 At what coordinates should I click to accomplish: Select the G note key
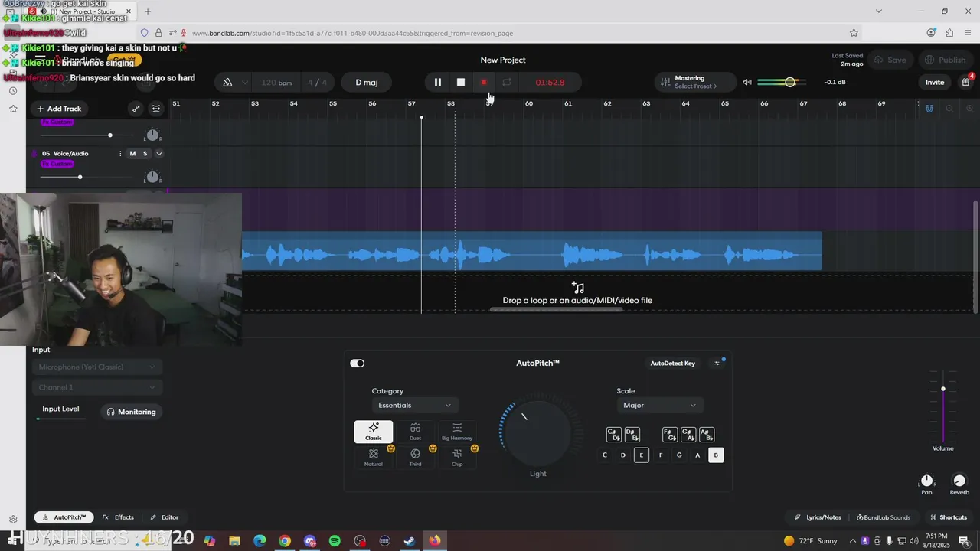pyautogui.click(x=679, y=455)
